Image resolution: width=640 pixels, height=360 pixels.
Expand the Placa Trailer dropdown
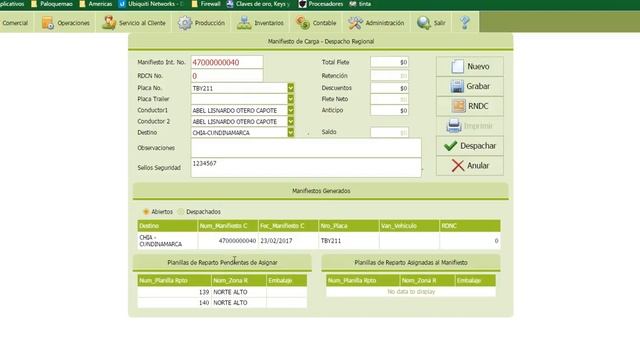point(291,99)
